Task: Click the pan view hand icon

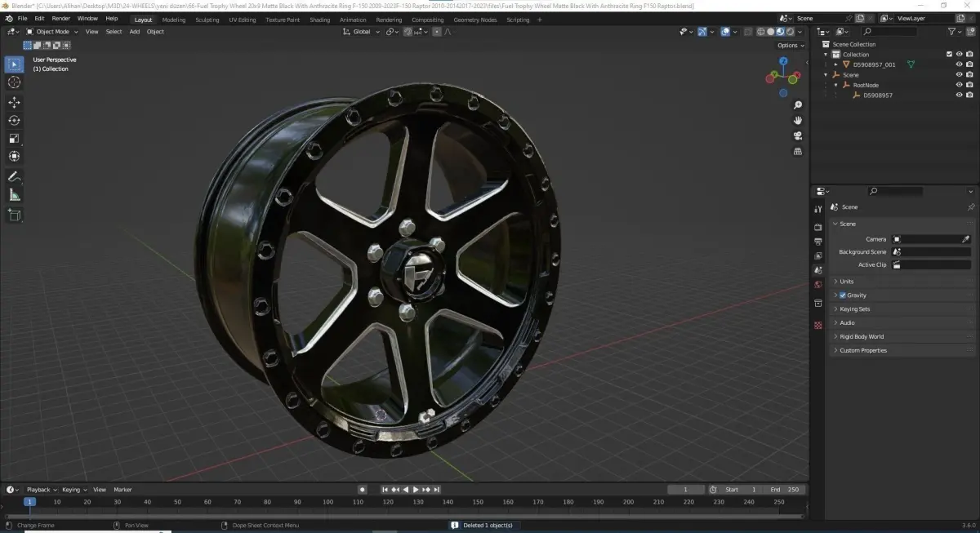Action: (798, 121)
